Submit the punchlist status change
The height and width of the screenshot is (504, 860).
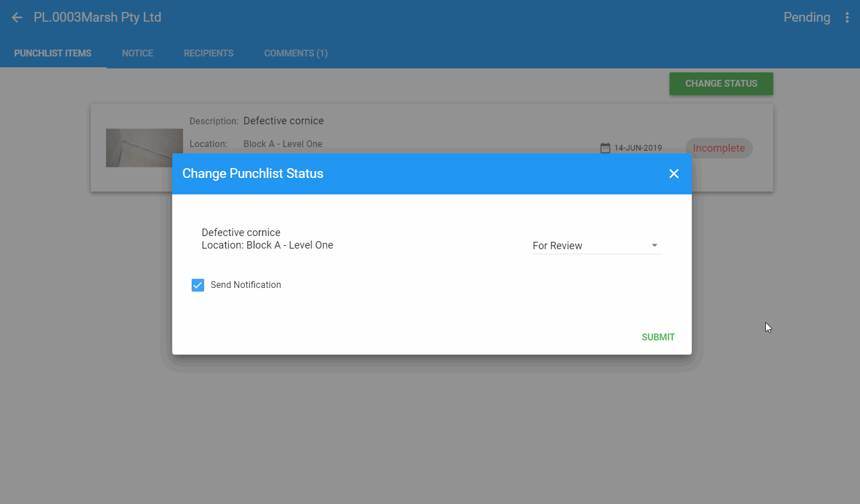658,337
